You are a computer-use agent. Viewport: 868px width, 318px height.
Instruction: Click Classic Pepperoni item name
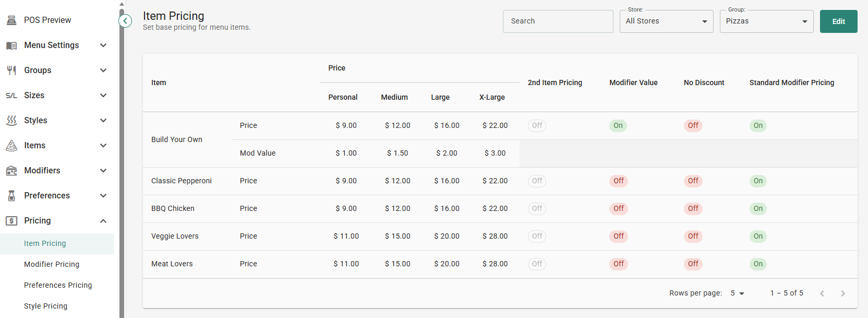(182, 181)
